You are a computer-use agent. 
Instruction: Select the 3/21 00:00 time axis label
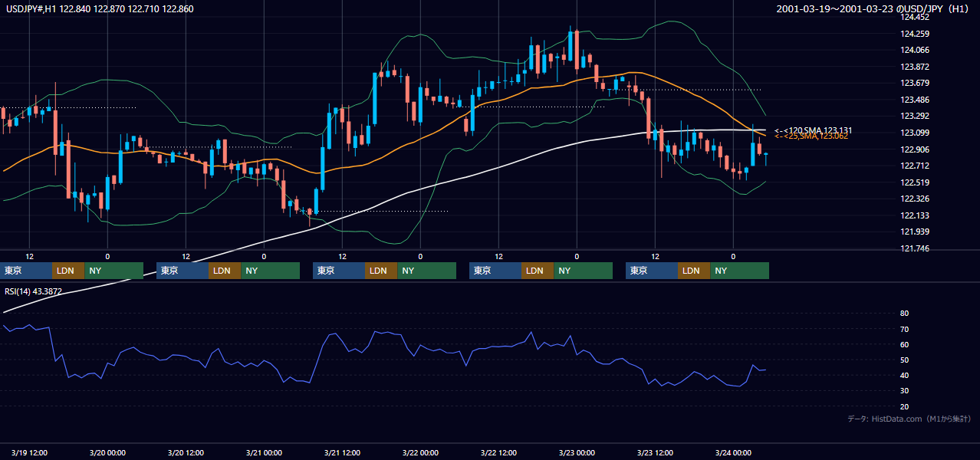(x=265, y=453)
